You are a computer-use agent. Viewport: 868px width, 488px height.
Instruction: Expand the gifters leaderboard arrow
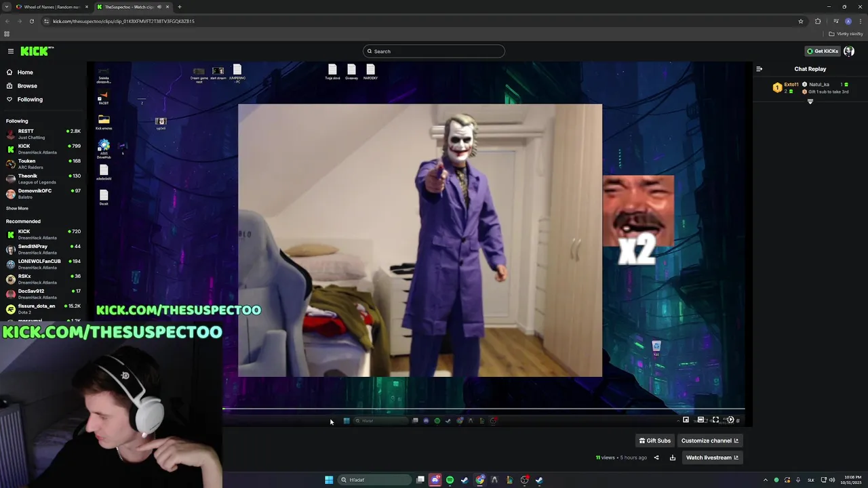coord(810,102)
